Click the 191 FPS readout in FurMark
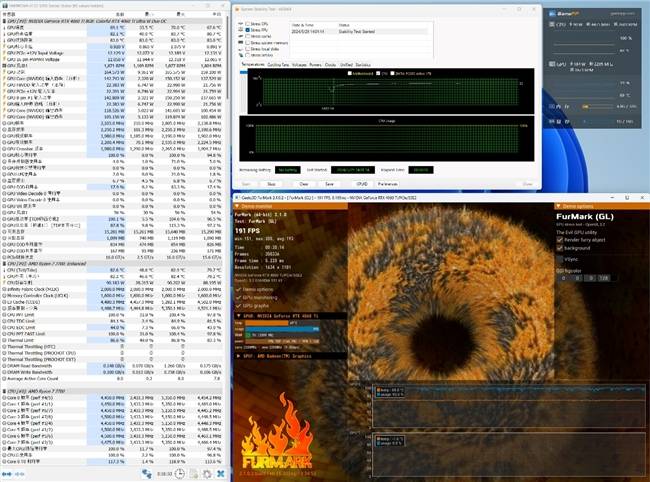 247,230
